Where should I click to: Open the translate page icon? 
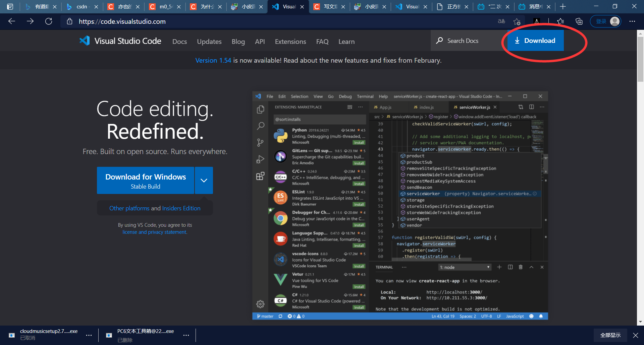(x=501, y=21)
